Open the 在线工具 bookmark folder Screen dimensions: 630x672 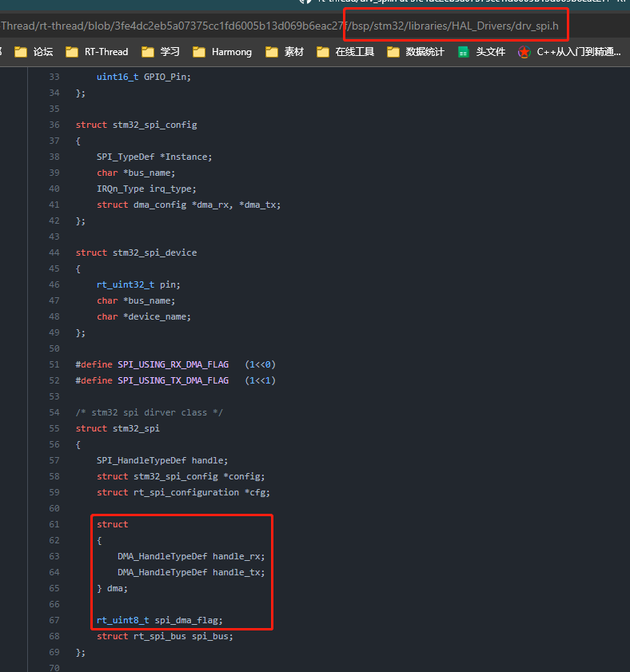[345, 52]
